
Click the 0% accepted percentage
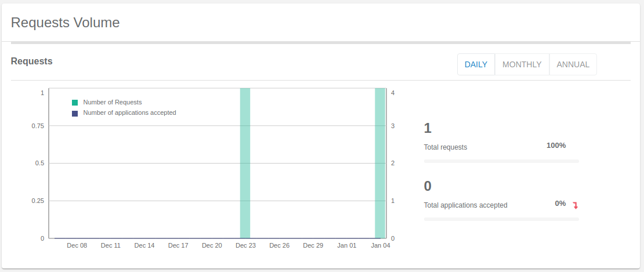[x=560, y=203]
